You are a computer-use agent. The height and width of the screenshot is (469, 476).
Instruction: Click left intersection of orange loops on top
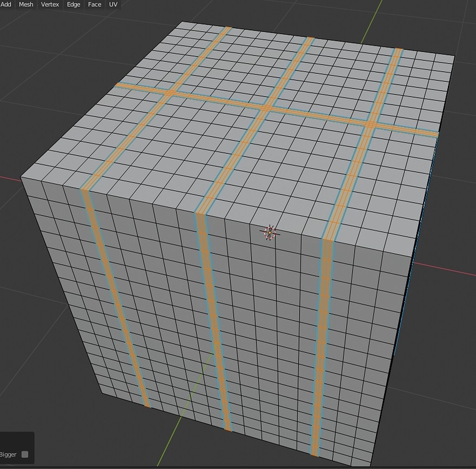coord(171,93)
